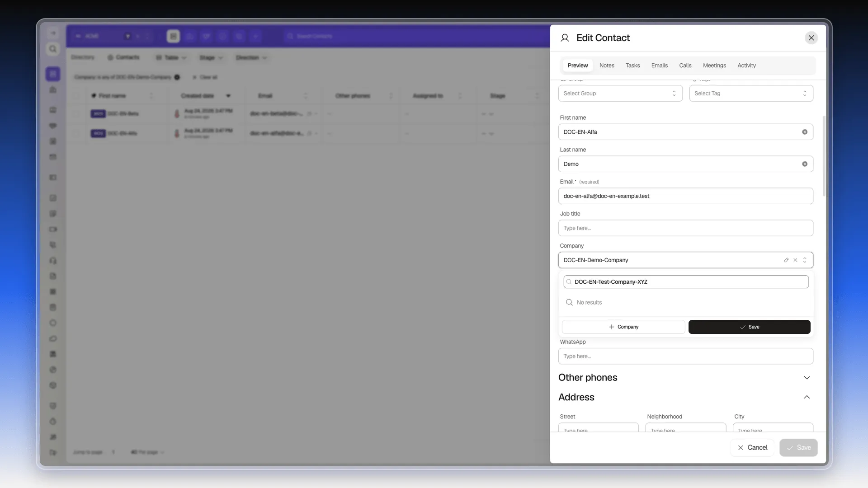Toggle the Company dropdown chevrons
868x488 pixels.
coord(805,260)
